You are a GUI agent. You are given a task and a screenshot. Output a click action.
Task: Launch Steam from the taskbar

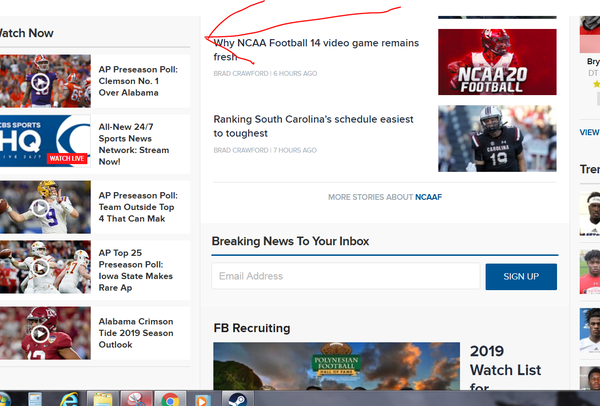237,399
